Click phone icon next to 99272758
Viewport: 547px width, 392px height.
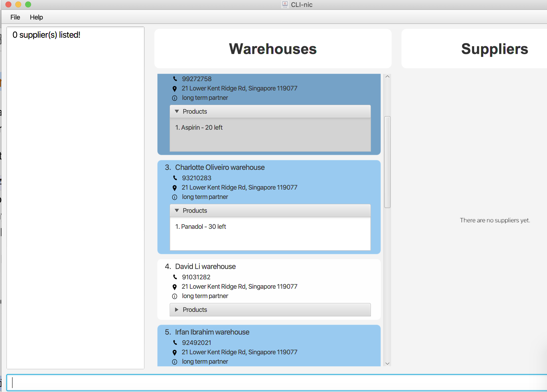tap(175, 79)
